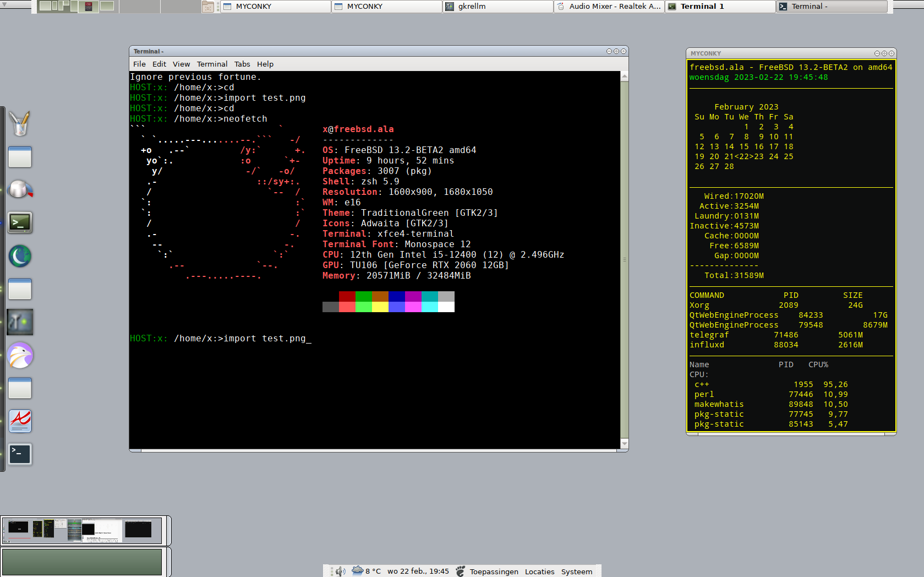Open the Help menu in Terminal
924x577 pixels.
click(265, 64)
